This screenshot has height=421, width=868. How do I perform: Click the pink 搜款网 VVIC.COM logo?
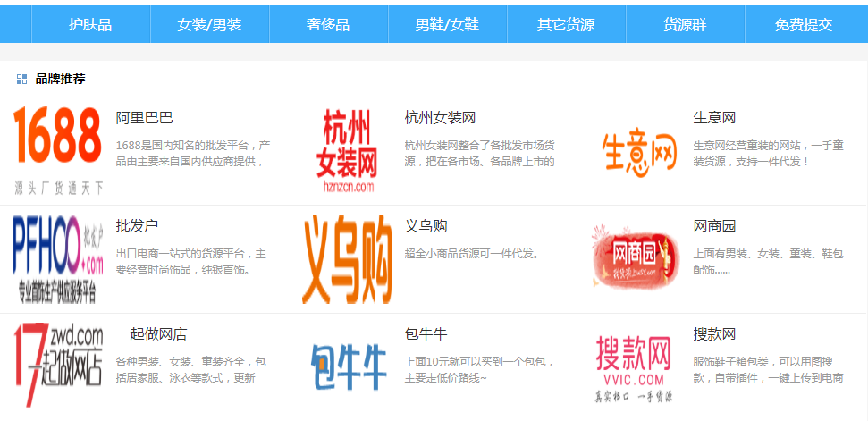pyautogui.click(x=634, y=367)
